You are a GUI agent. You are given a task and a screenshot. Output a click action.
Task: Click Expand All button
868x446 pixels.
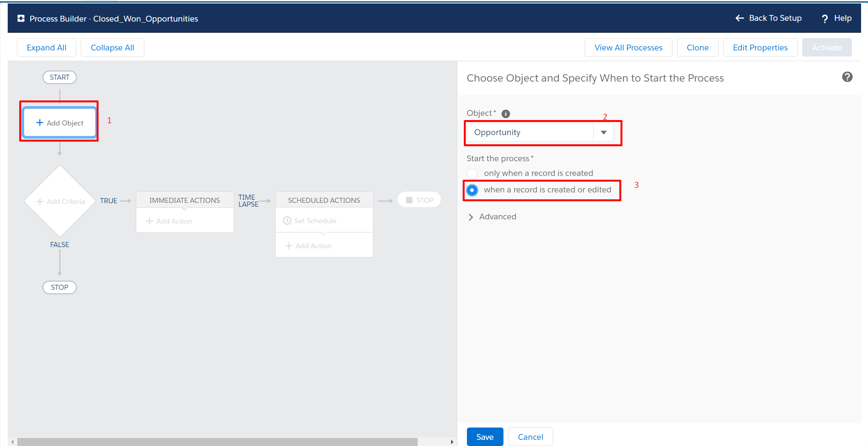tap(47, 48)
